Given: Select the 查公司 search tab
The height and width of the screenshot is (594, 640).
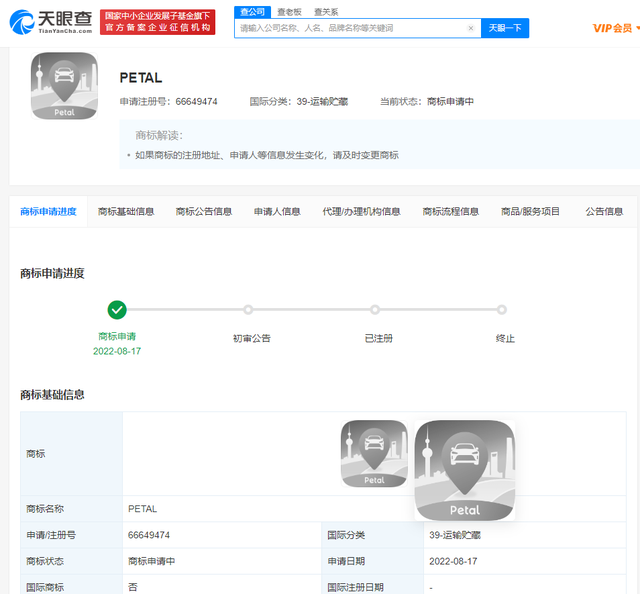Looking at the screenshot, I should (252, 12).
